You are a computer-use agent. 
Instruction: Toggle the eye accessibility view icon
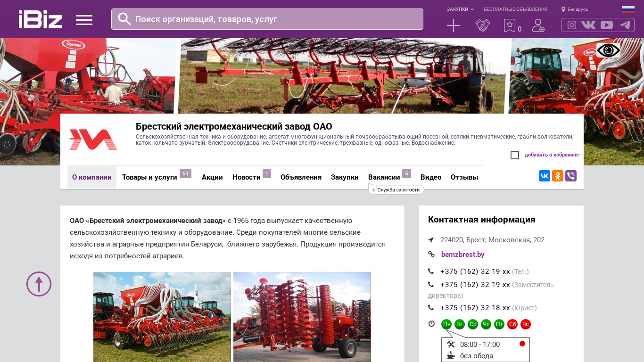(x=608, y=50)
